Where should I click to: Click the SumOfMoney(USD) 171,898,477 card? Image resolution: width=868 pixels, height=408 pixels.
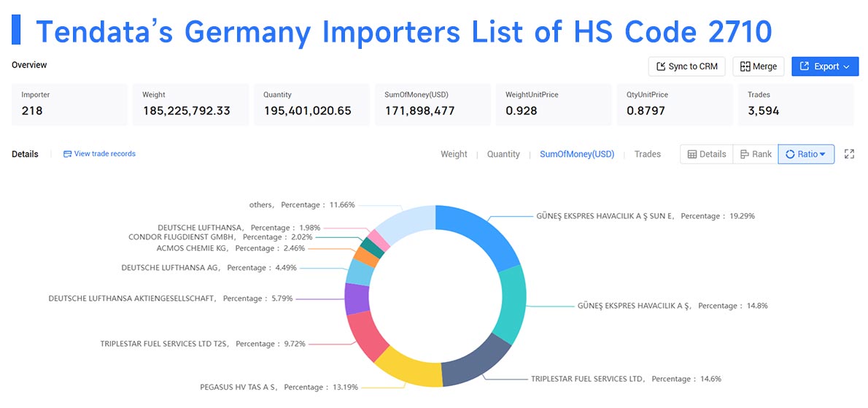(433, 104)
